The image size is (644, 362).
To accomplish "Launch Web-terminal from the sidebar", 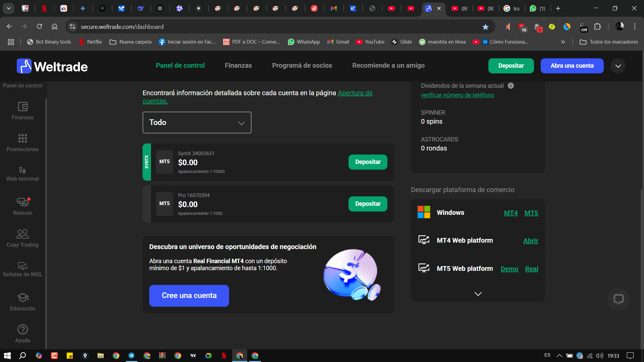I will tap(22, 174).
